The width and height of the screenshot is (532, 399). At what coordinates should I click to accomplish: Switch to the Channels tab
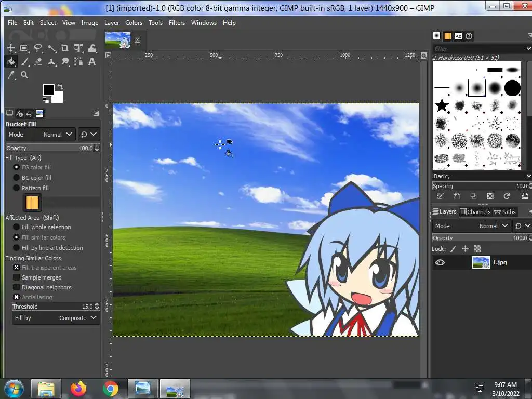tap(475, 212)
